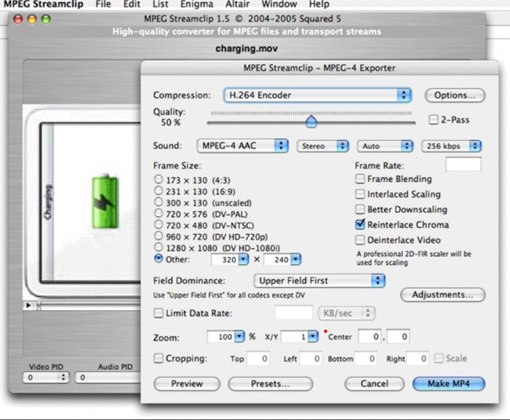Select the 720 × 576 (DV-PAL) frame size
Screen dimensions: 510x420
(159, 214)
